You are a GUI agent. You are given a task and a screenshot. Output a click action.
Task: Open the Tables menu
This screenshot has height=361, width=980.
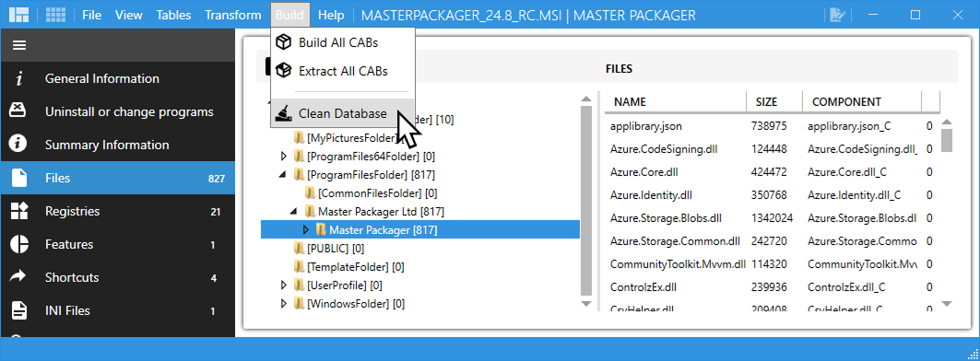click(174, 15)
